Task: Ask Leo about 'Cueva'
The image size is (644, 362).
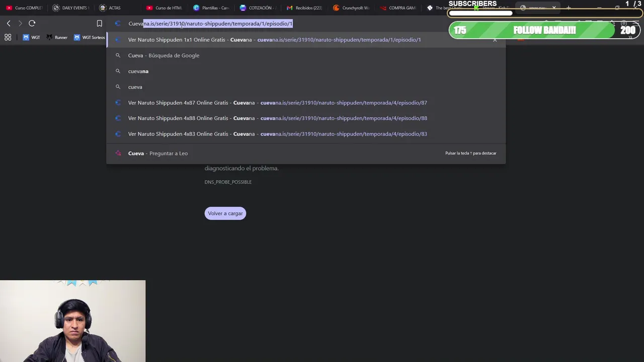Action: click(x=306, y=153)
